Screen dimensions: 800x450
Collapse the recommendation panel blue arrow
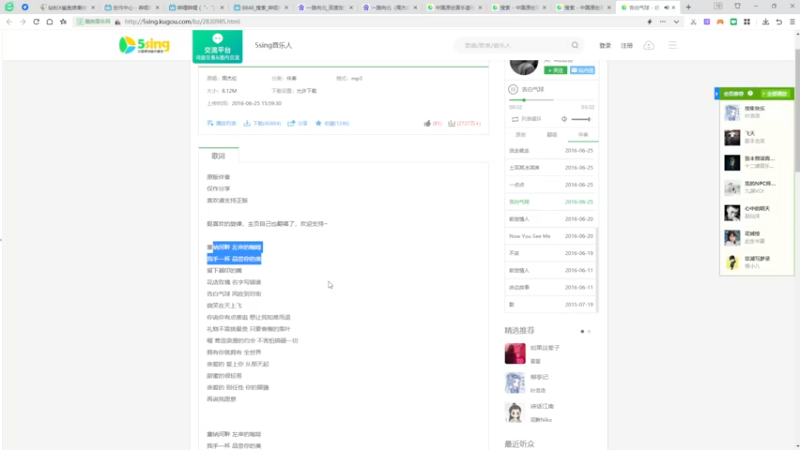pyautogui.click(x=717, y=94)
